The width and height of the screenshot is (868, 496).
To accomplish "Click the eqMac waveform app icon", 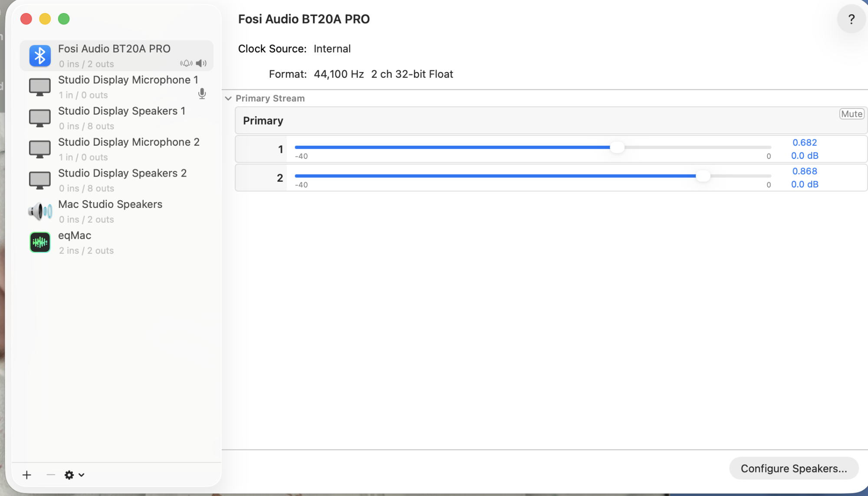I will pyautogui.click(x=40, y=242).
